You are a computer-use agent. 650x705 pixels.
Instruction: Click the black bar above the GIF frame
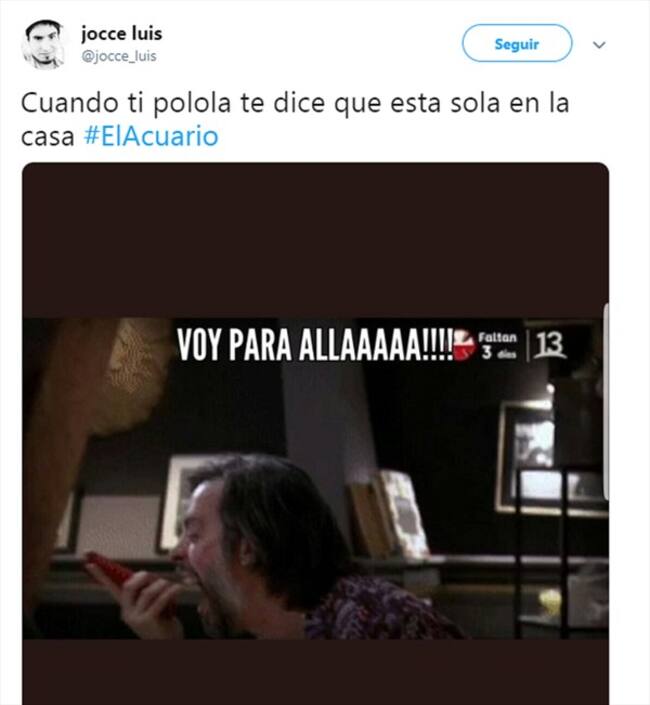coord(316,241)
